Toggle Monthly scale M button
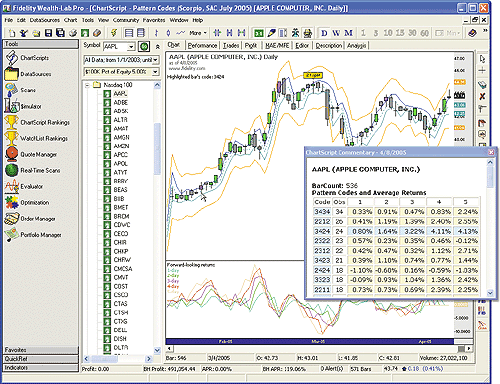Image resolution: width=500 pixels, height=384 pixels. pos(348,33)
